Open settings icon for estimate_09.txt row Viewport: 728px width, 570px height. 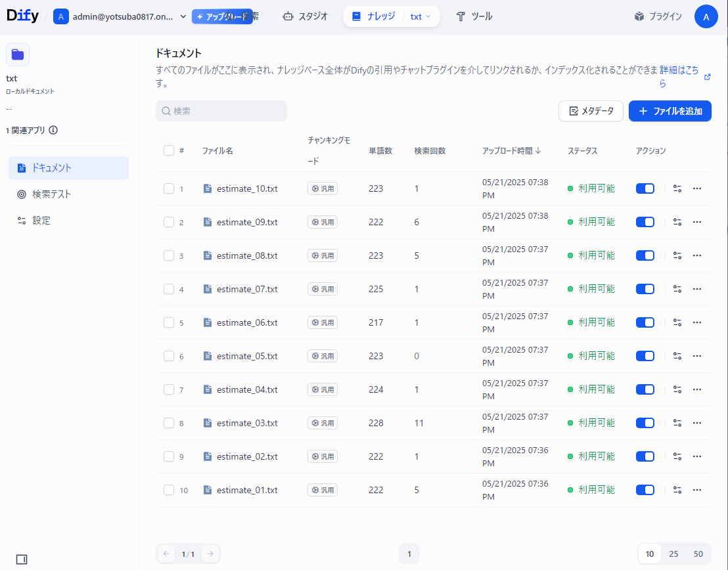pos(677,222)
